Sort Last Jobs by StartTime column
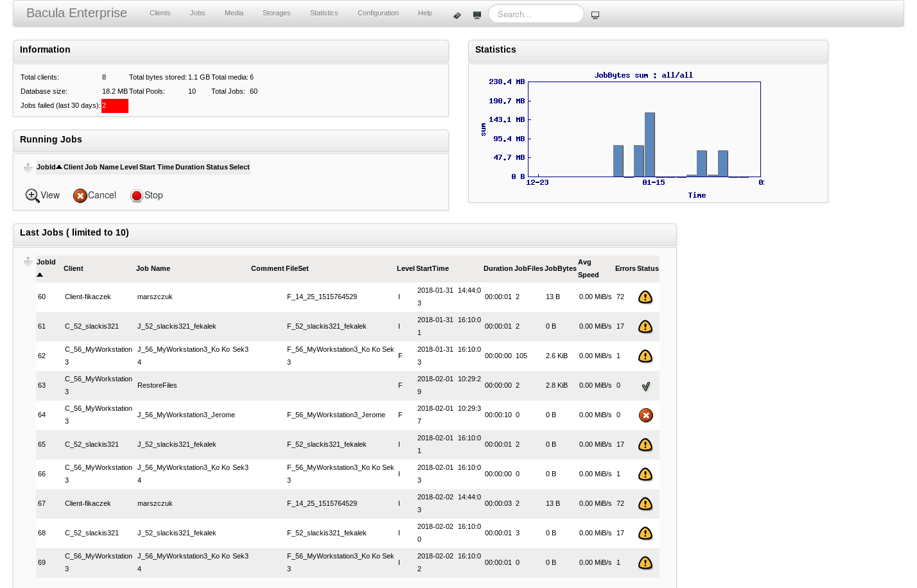 pos(432,268)
